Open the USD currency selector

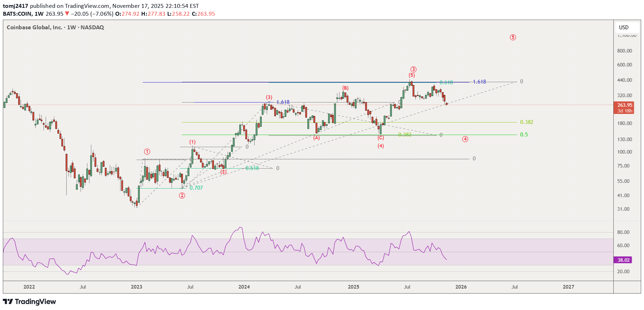point(624,27)
